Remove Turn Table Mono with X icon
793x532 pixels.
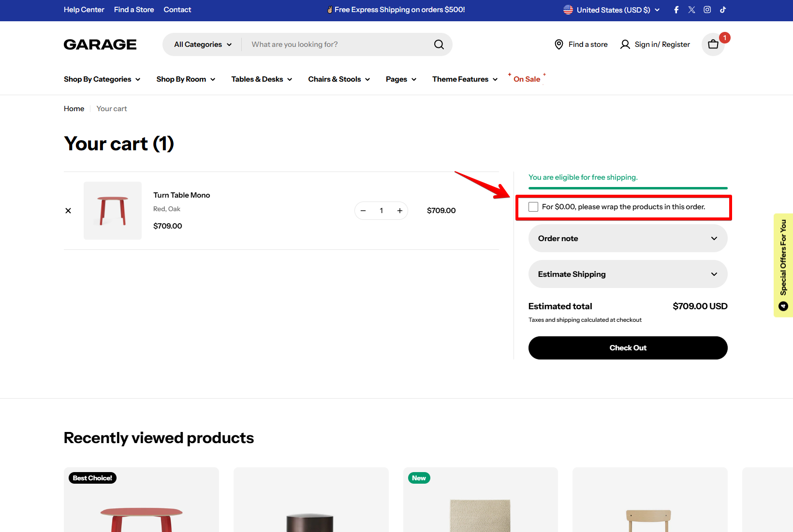click(68, 211)
